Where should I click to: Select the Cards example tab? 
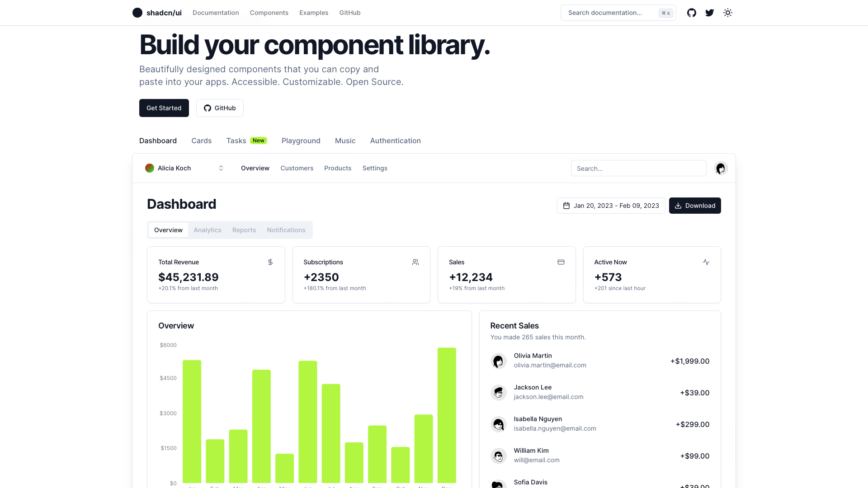tap(202, 141)
